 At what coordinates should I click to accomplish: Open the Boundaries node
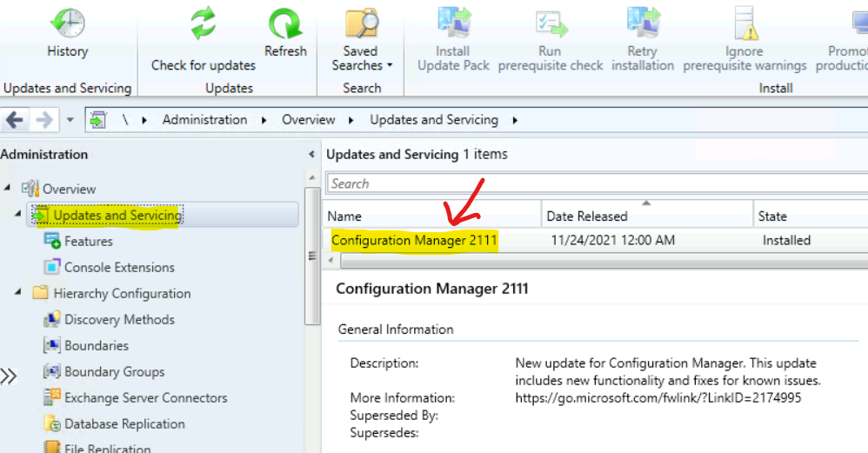(97, 345)
